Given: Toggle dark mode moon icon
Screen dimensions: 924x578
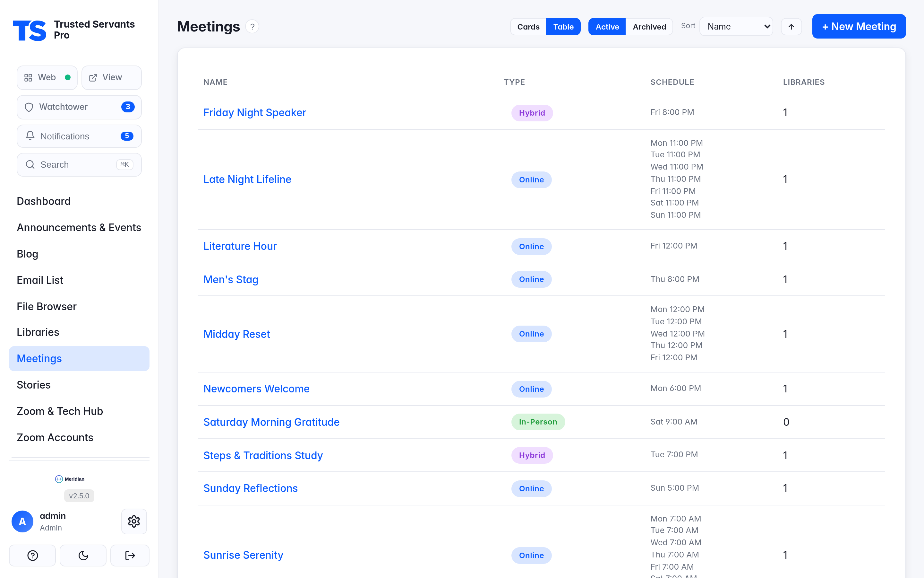Looking at the screenshot, I should point(83,556).
